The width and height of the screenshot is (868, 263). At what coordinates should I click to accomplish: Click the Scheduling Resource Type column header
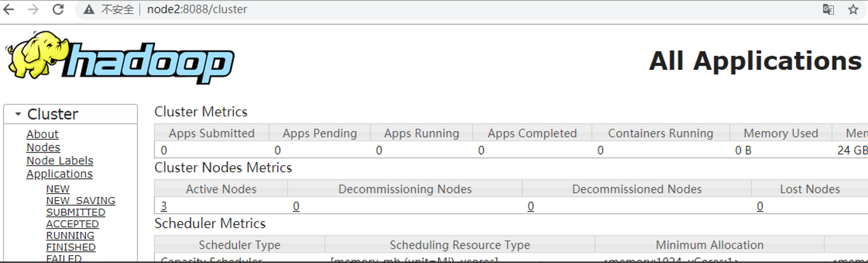tap(460, 245)
